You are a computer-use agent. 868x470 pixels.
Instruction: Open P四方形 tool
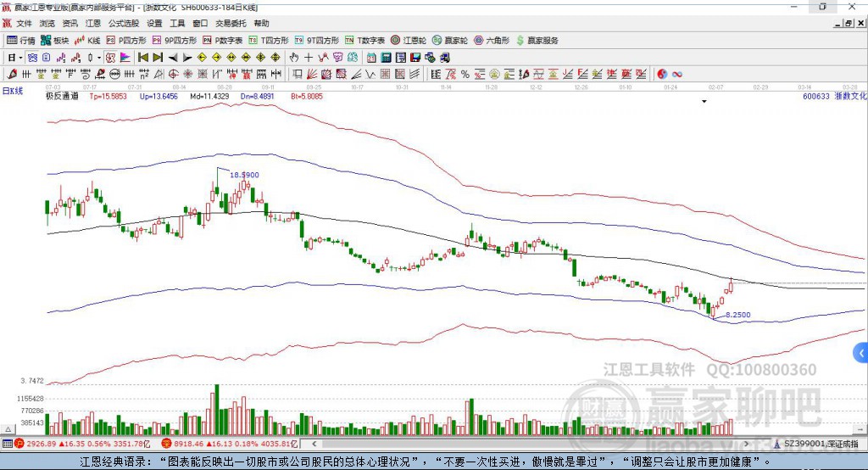pyautogui.click(x=126, y=41)
